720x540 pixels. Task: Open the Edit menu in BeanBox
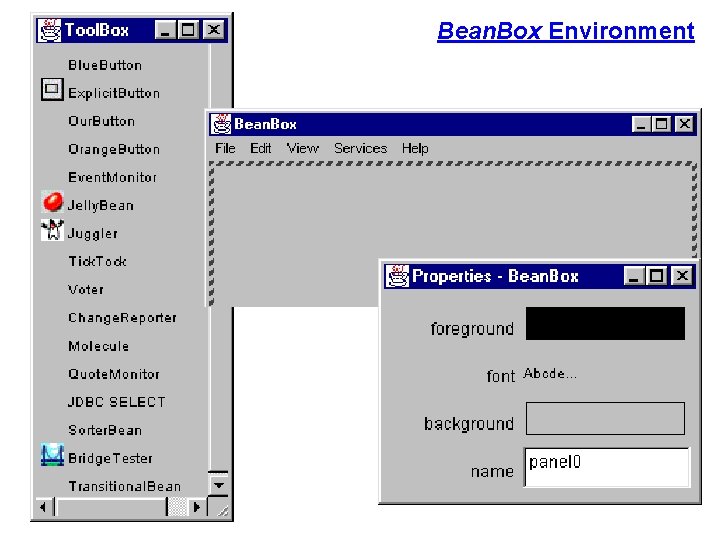coord(260,148)
